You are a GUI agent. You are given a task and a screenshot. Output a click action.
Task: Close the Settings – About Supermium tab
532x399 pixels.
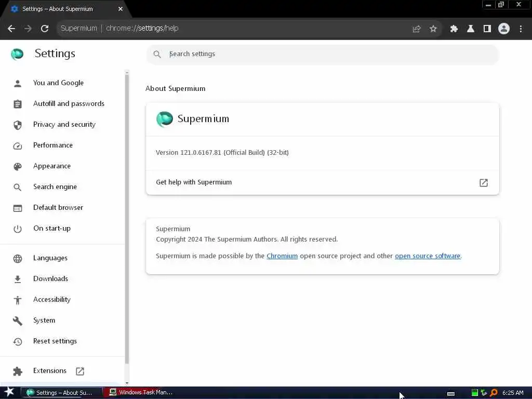pos(121,9)
